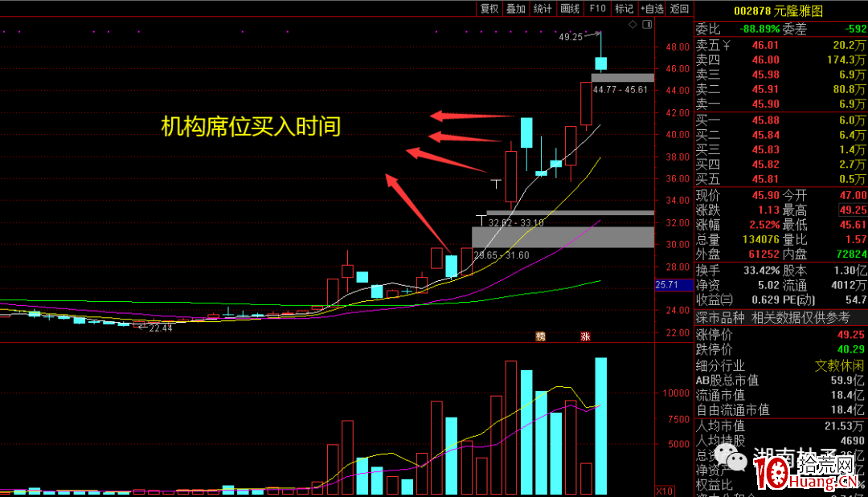Click the 换手 33.42% turnover value
The width and height of the screenshot is (868, 497).
coord(761,271)
